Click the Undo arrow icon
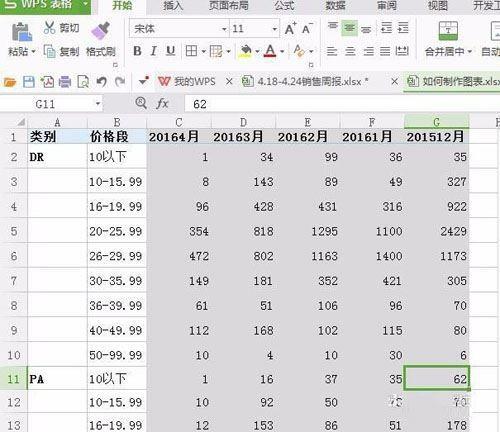This screenshot has width=500, height=432. pyautogui.click(x=101, y=82)
